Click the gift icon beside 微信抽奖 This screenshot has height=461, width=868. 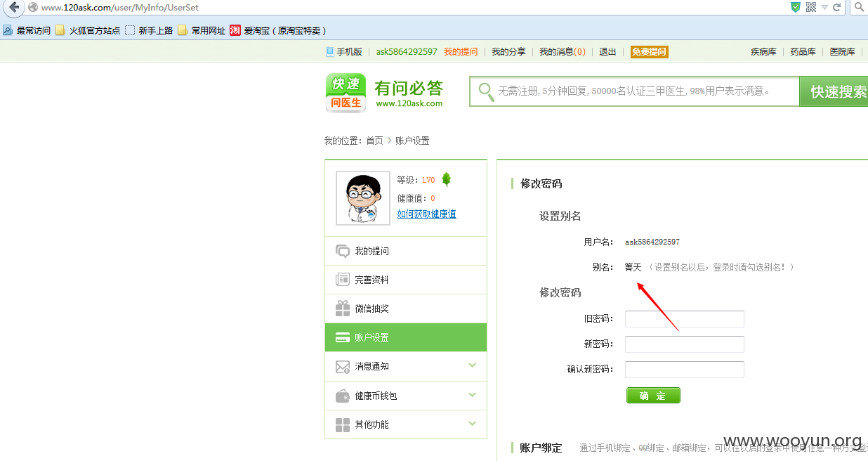click(343, 309)
